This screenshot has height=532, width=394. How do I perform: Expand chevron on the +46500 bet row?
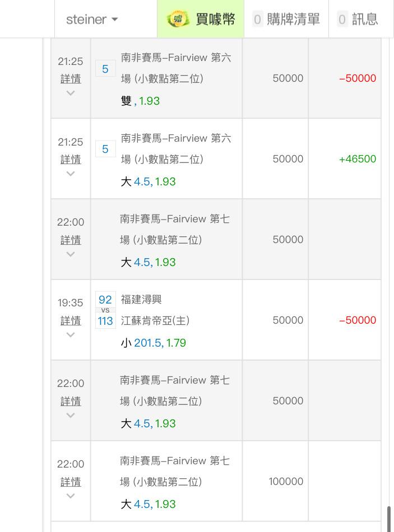(70, 174)
